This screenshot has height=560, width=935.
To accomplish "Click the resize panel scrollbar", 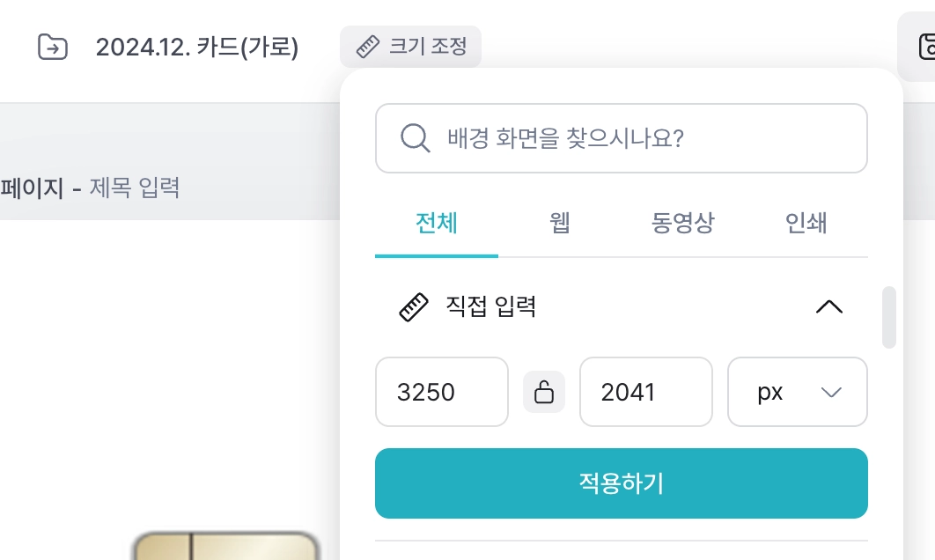I will [889, 317].
